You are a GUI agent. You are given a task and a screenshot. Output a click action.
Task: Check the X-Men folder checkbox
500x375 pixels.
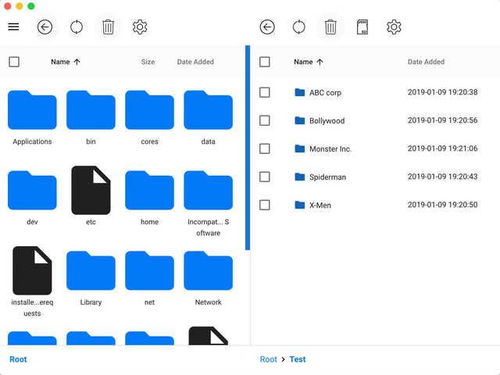coord(265,205)
